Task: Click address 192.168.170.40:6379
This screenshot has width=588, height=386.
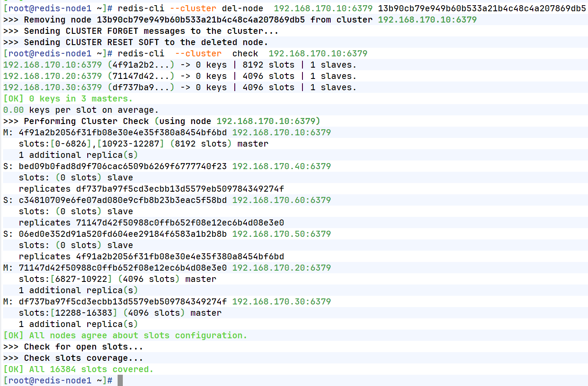Action: [x=282, y=166]
